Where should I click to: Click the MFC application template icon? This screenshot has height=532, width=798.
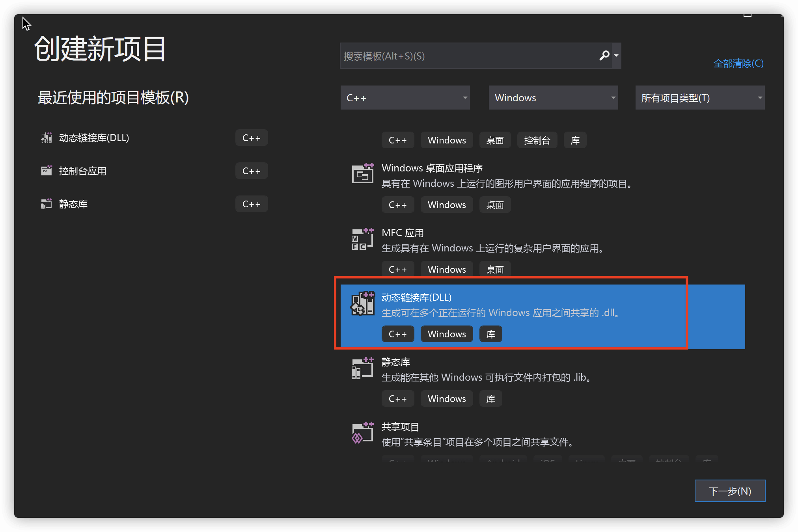[362, 239]
